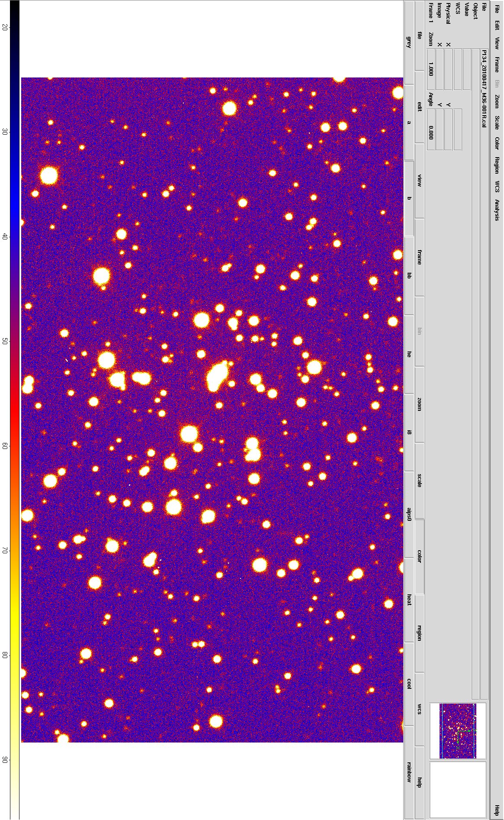Select the 'aips0' colormap button
Image resolution: width=504 pixels, height=820 pixels.
tap(409, 514)
